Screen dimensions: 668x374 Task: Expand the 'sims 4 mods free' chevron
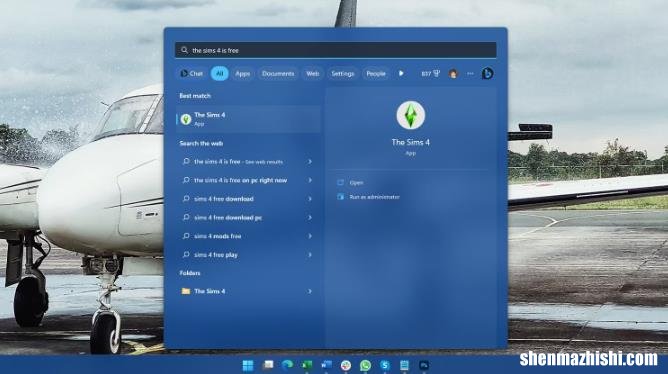pos(310,236)
